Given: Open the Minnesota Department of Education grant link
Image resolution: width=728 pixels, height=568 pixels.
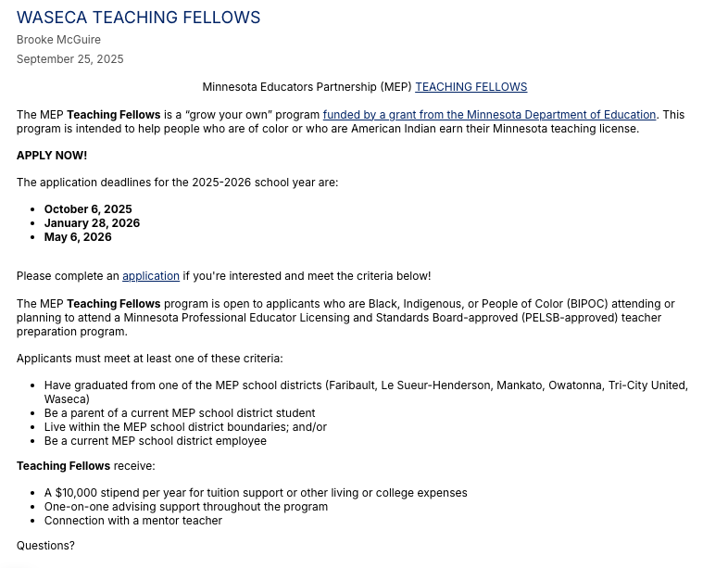Looking at the screenshot, I should point(489,115).
